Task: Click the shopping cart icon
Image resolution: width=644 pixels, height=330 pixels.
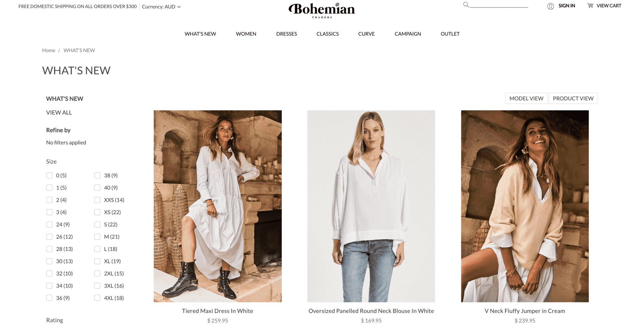Action: point(590,6)
